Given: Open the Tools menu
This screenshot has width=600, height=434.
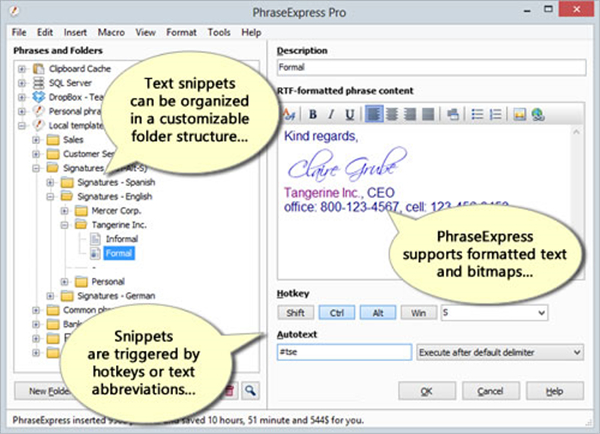Looking at the screenshot, I should 218,32.
